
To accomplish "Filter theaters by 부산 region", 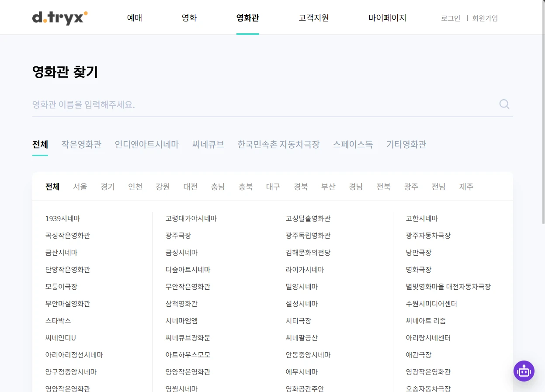I will point(328,187).
